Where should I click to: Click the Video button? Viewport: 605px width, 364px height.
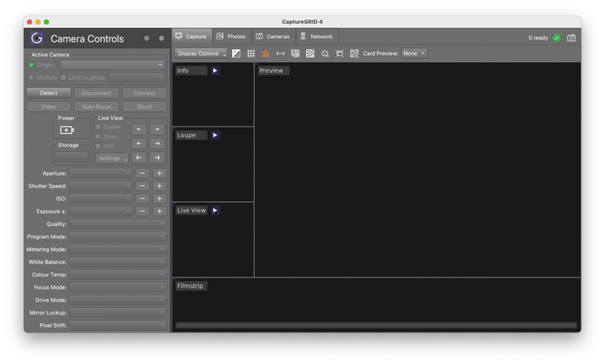tap(48, 106)
